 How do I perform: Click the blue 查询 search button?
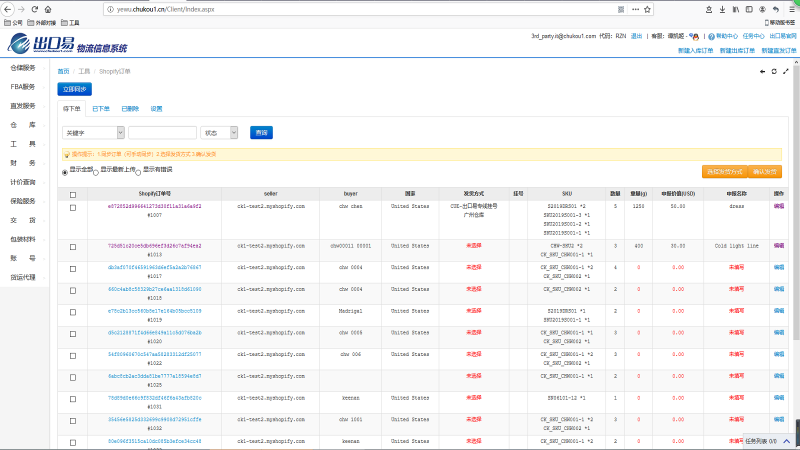(x=261, y=133)
